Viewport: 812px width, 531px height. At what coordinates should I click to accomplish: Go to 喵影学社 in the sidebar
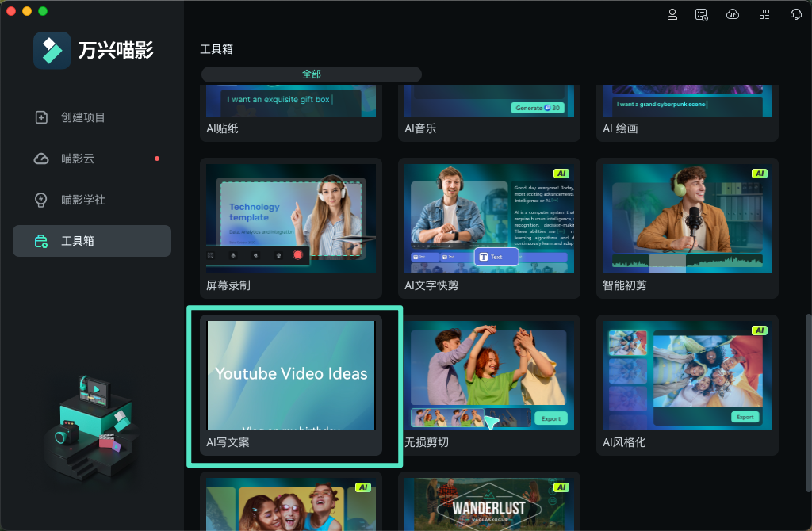[x=92, y=200]
